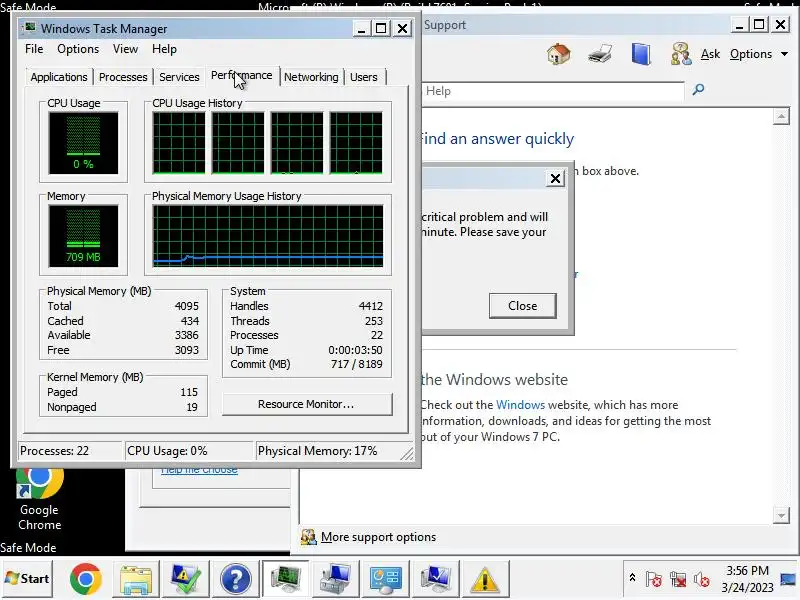The height and width of the screenshot is (600, 800).
Task: Click the Help window scrollbar up arrow
Action: pos(781,117)
